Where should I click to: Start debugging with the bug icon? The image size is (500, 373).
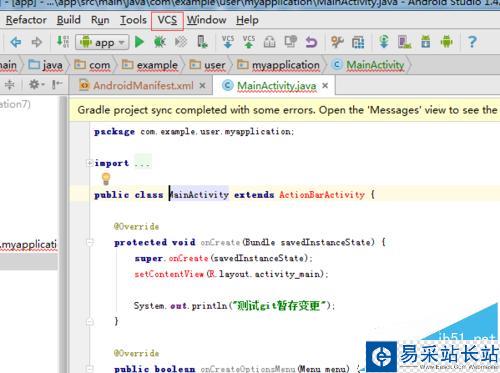coord(160,42)
